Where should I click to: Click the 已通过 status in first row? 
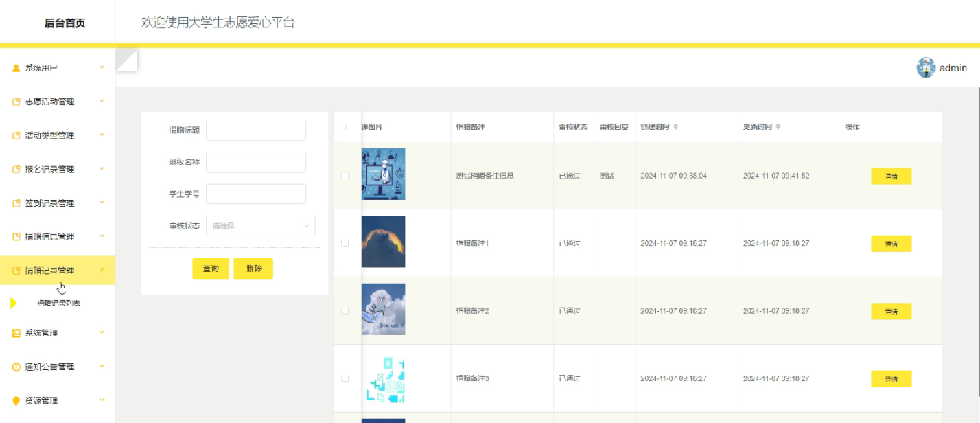(x=570, y=176)
